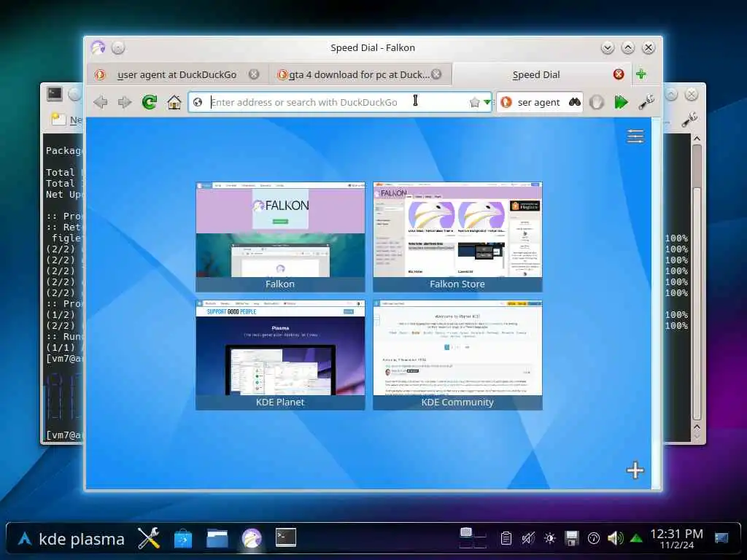This screenshot has width=747, height=560.
Task: Open Falkon tools menu wrench icon
Action: click(646, 102)
